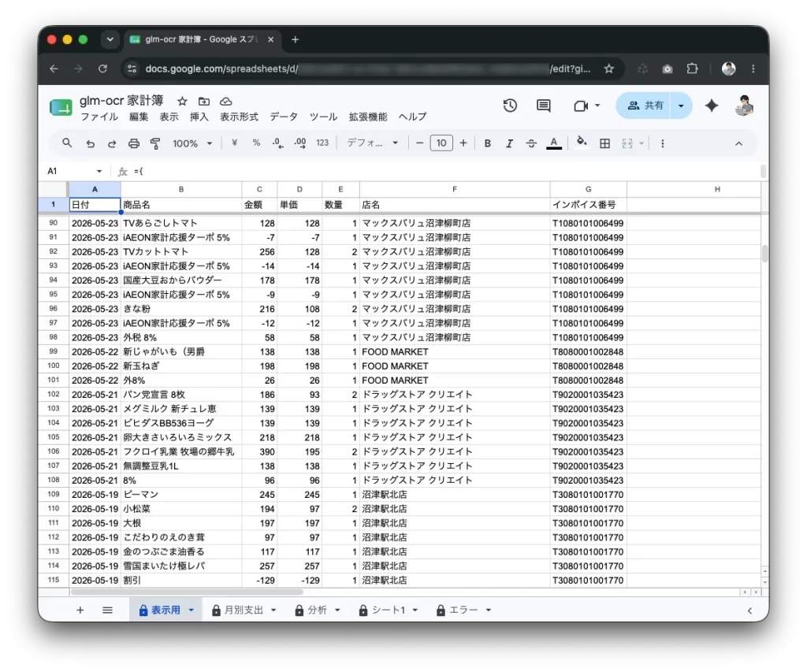This screenshot has height=672, width=807.
Task: Format as percent
Action: [256, 143]
